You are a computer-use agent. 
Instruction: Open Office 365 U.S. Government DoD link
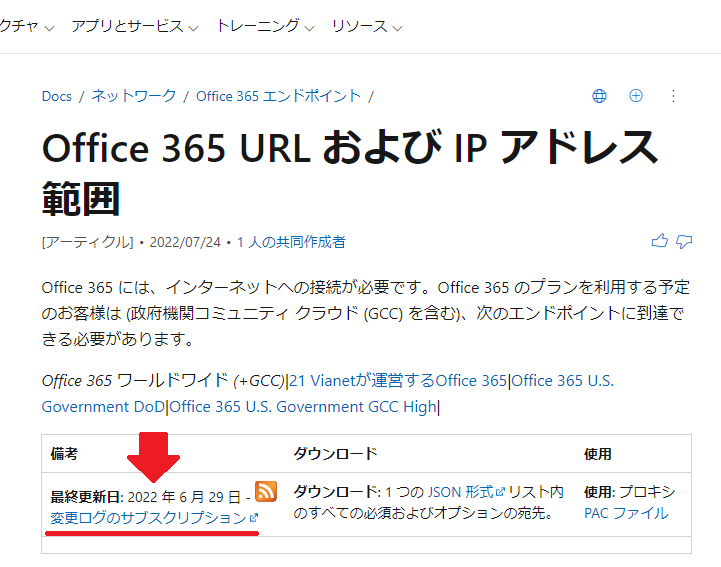327,394
